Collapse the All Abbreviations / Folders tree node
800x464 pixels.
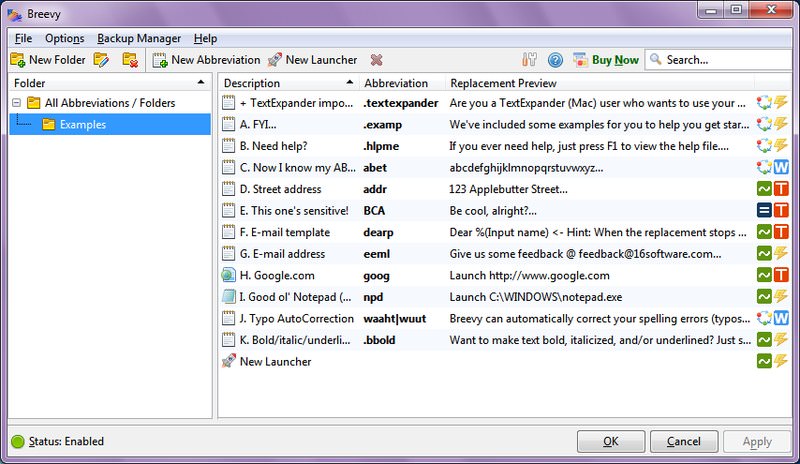16,103
